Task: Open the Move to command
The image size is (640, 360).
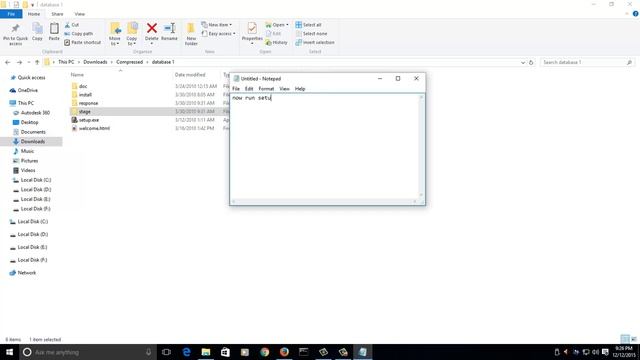Action: [x=115, y=34]
